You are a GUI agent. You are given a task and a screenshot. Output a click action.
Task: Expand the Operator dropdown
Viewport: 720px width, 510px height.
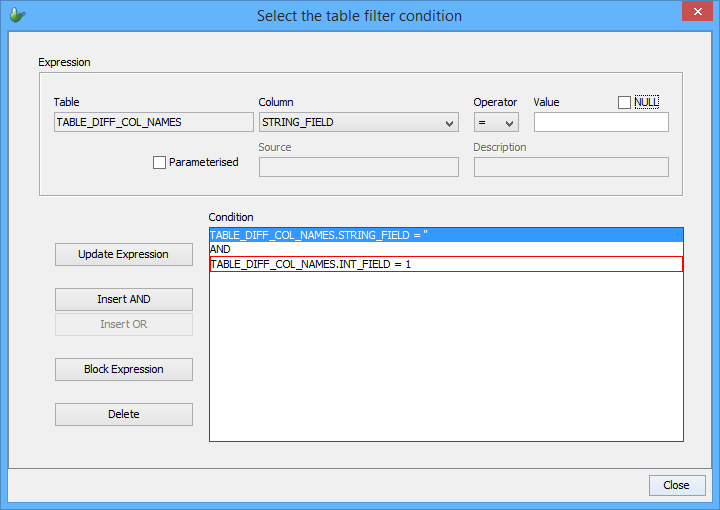[x=496, y=122]
